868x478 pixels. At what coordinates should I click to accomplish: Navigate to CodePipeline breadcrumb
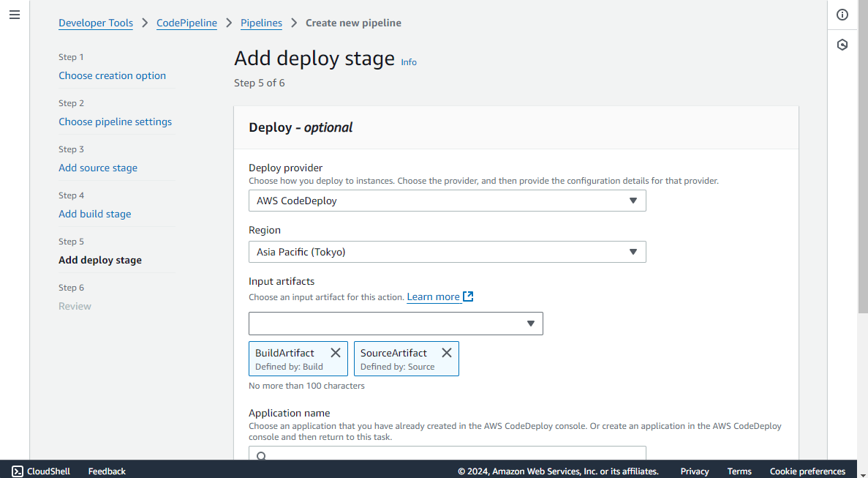(186, 23)
